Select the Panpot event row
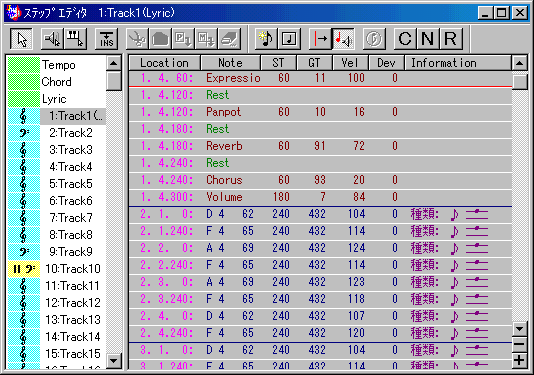The width and height of the screenshot is (534, 375). 320,112
